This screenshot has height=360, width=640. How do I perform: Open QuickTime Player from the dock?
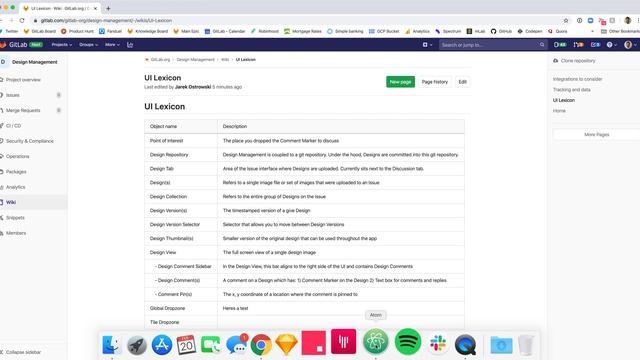(465, 345)
